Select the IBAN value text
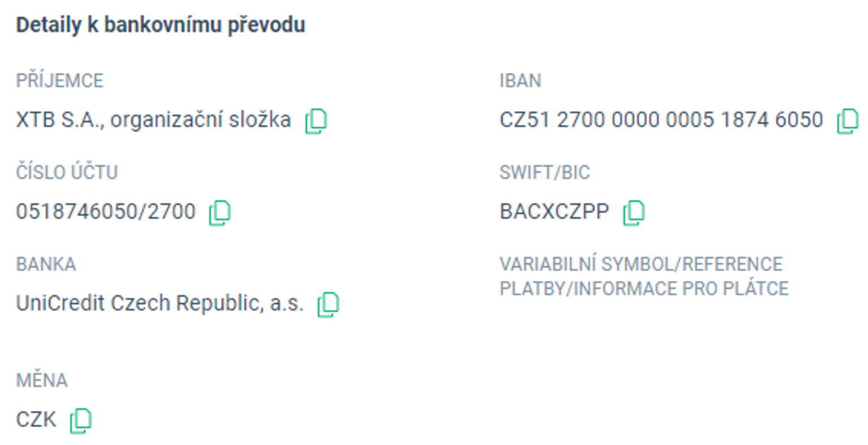 pos(661,119)
